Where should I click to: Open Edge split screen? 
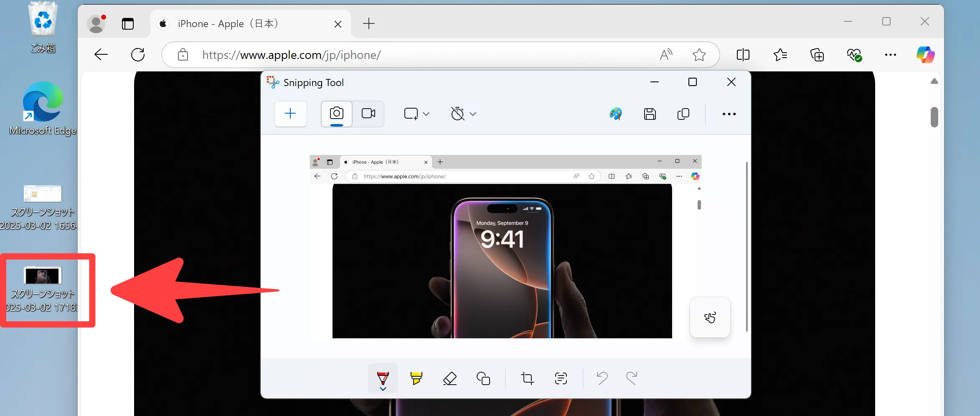743,55
